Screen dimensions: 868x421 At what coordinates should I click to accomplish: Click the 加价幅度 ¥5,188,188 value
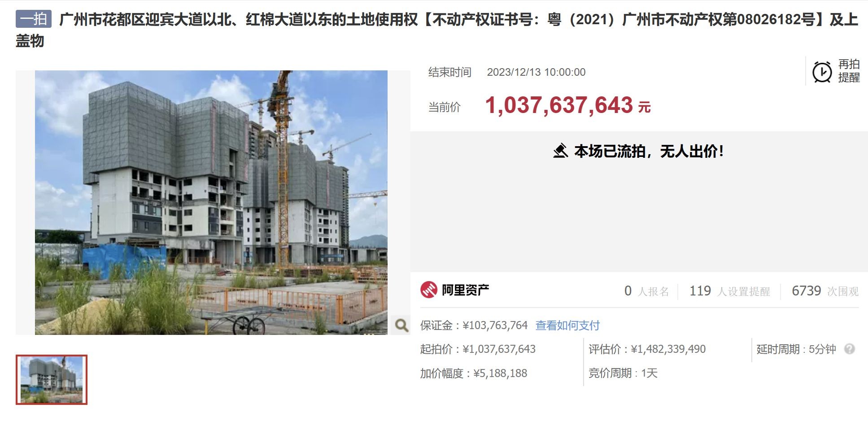point(474,373)
